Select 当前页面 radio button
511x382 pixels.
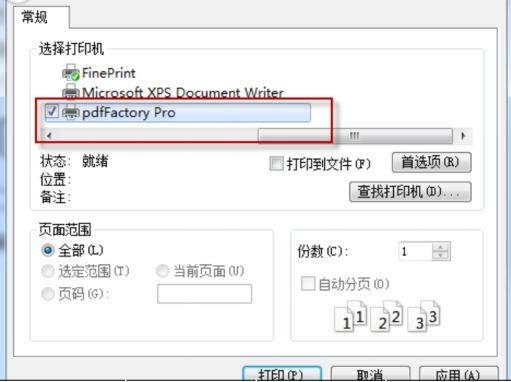tap(162, 271)
